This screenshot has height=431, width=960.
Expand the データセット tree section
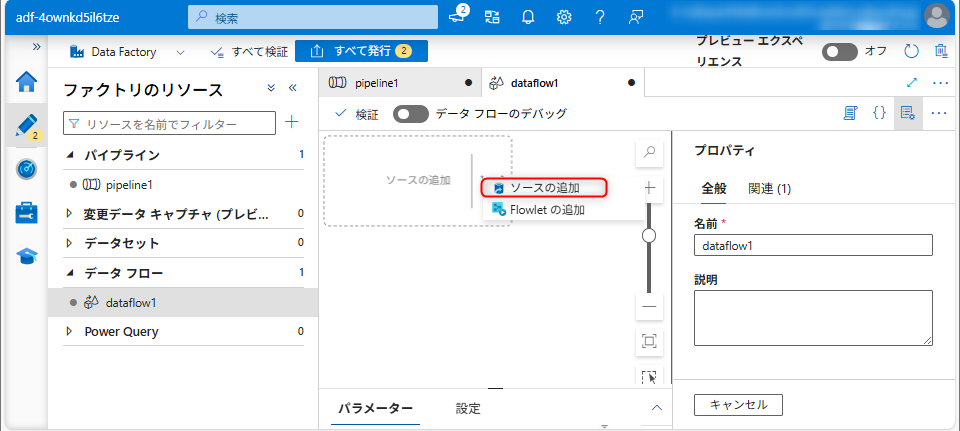click(x=69, y=243)
